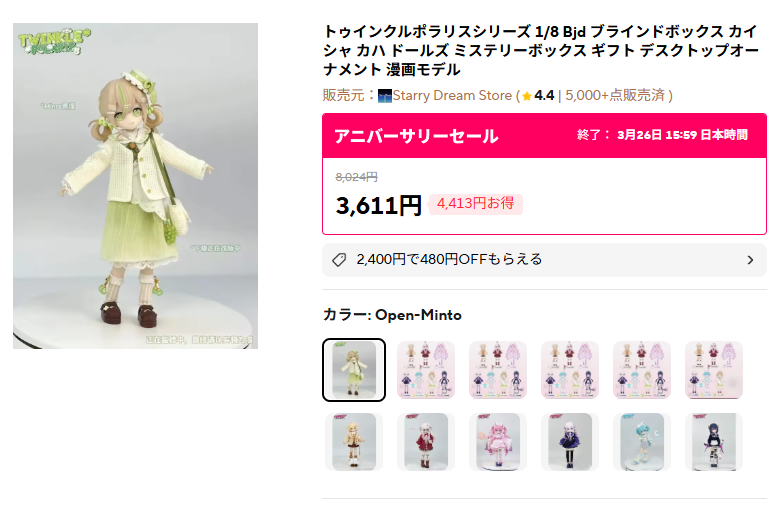Choose the last pink group-set thumbnail in first row
Screen dimensions: 776x512
[714, 370]
